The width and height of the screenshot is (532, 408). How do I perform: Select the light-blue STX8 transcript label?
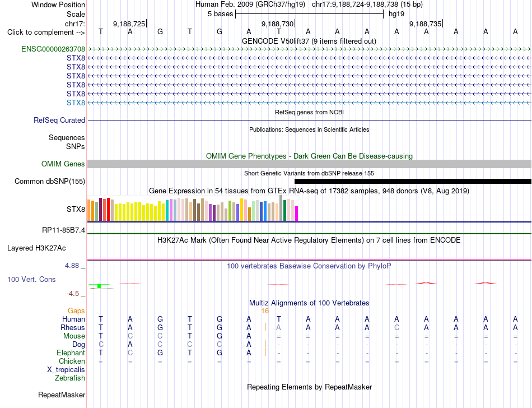coord(76,103)
